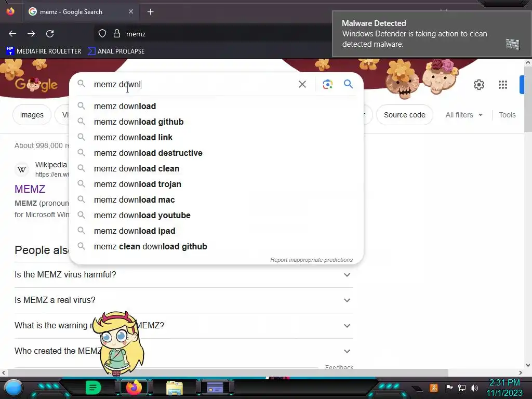Image resolution: width=532 pixels, height=399 pixels.
Task: Expand 'Is MEMZ a real virus?'
Action: click(183, 300)
